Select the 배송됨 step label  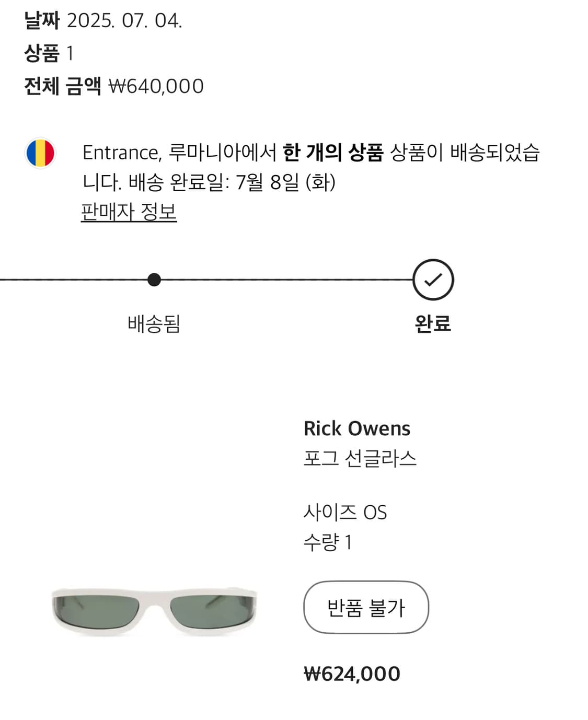[154, 324]
